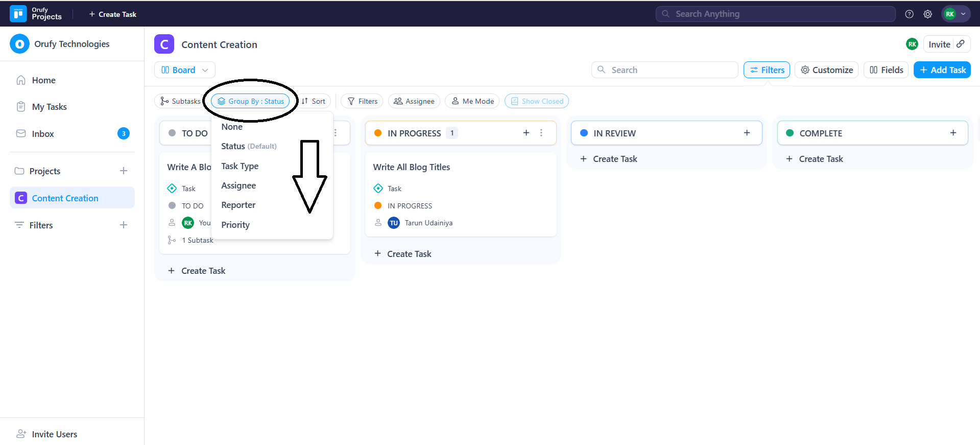
Task: Open In Progress column options menu
Action: [541, 133]
